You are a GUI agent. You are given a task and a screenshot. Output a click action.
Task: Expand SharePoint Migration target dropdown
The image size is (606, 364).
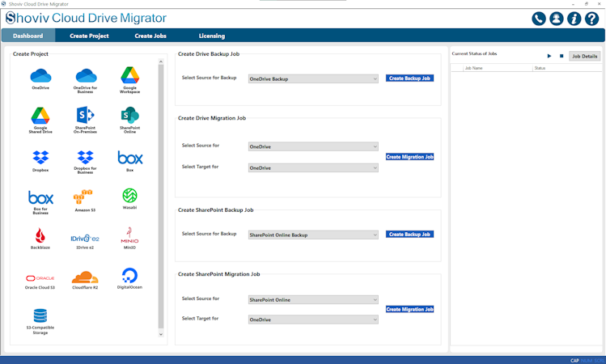pos(313,320)
